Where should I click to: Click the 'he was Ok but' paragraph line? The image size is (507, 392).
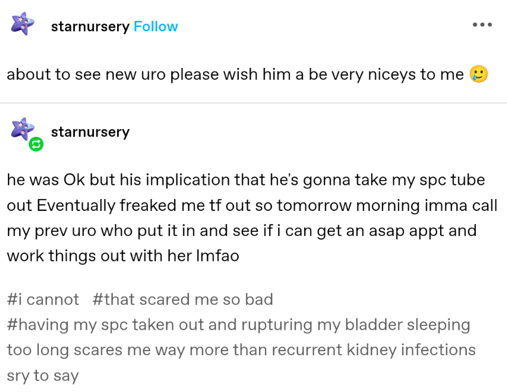pyautogui.click(x=246, y=180)
